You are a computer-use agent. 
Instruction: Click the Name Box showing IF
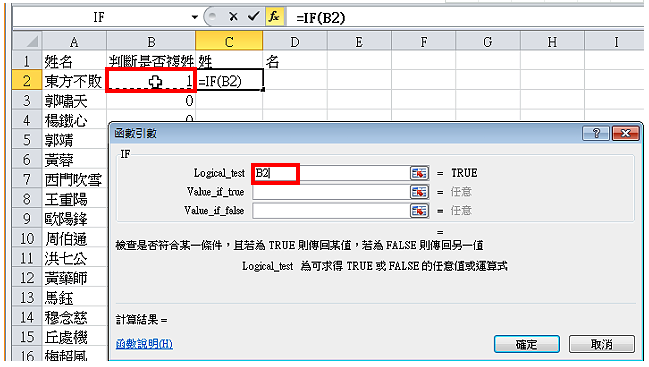coord(99,17)
